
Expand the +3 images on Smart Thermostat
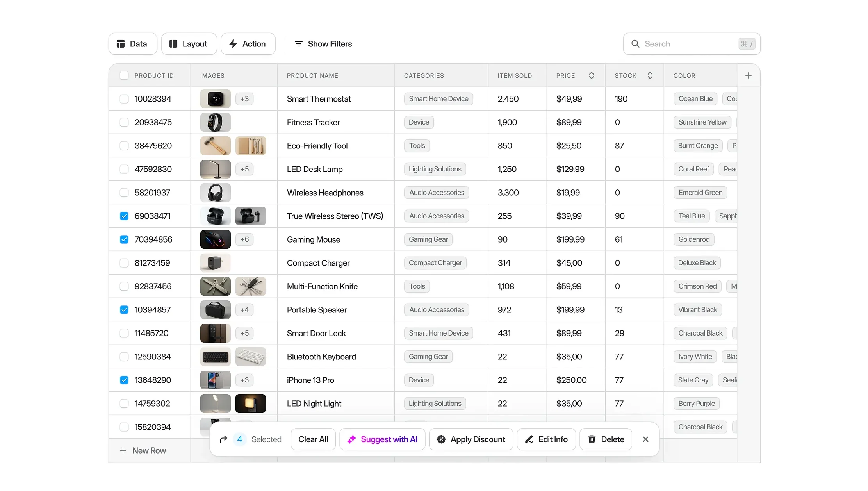point(244,98)
